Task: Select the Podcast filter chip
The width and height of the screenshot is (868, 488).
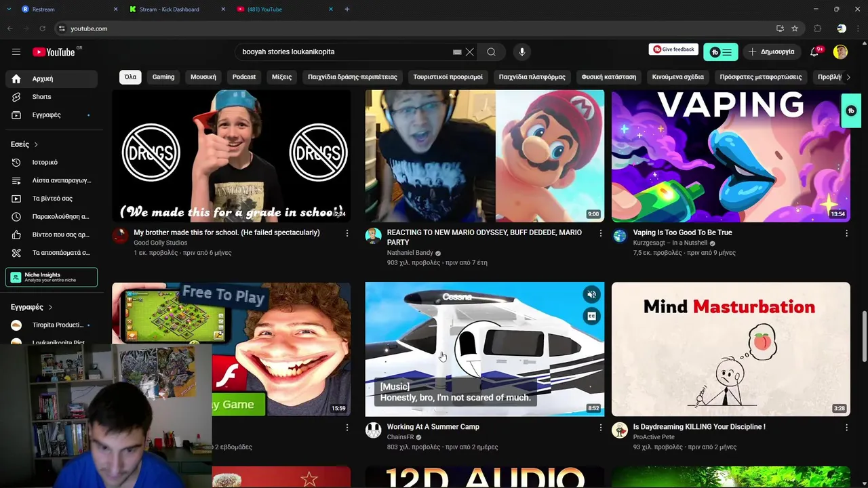Action: tap(244, 77)
